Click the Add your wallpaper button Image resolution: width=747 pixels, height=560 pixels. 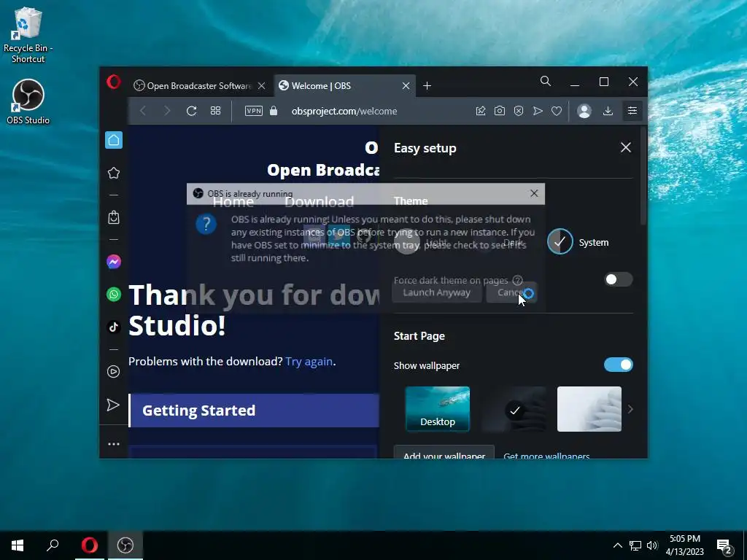click(x=444, y=452)
